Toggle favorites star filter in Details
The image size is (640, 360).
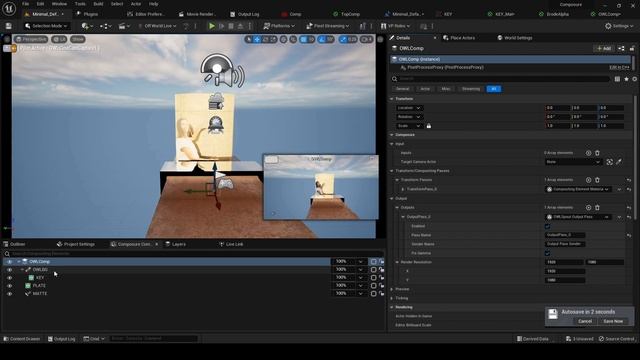[626, 79]
